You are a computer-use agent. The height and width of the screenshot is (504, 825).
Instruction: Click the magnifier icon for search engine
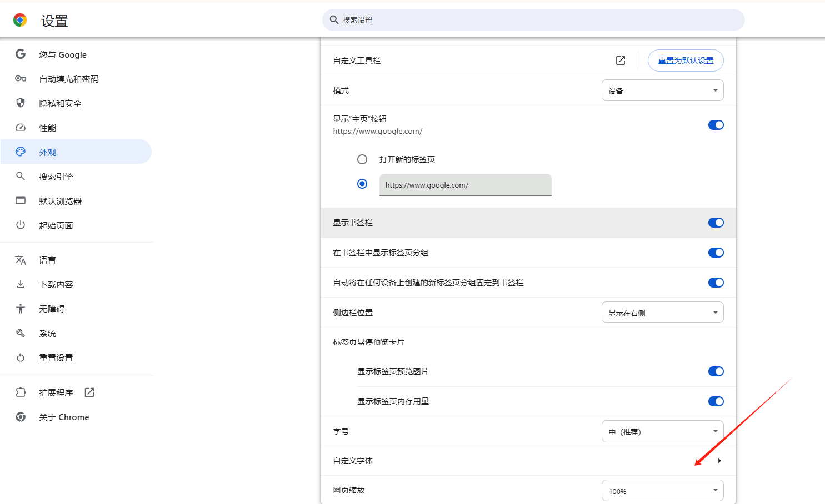pos(21,176)
